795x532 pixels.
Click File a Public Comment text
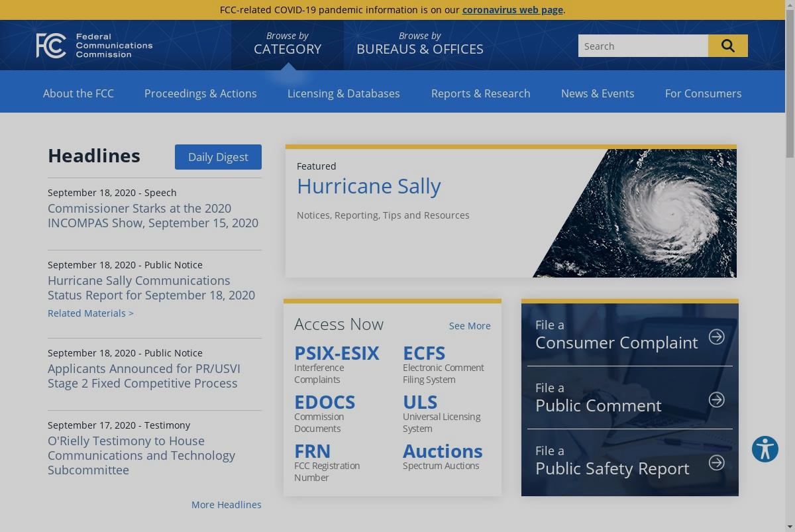point(598,398)
